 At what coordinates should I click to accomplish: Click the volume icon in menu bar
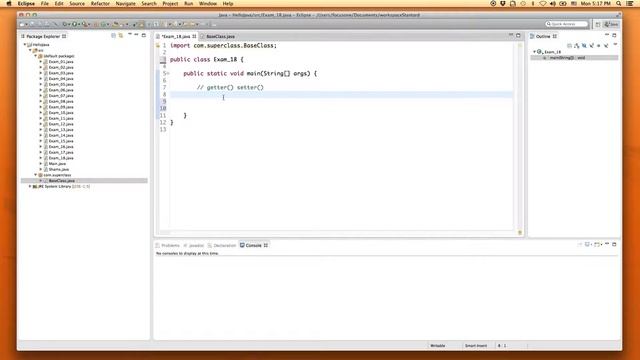click(x=553, y=4)
